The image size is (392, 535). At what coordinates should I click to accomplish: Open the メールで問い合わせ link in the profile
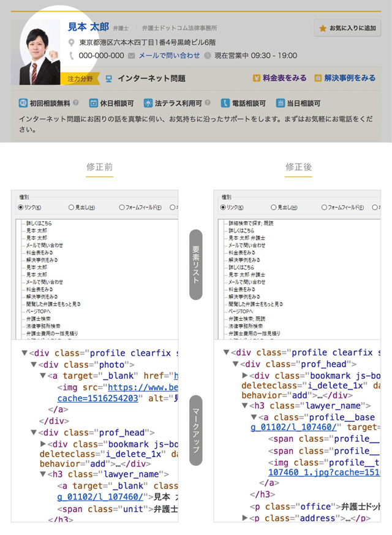point(169,56)
